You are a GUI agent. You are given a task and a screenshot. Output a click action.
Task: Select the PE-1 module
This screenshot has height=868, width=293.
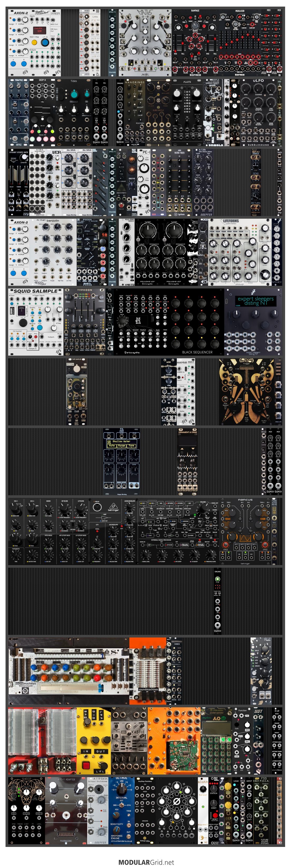point(144,182)
